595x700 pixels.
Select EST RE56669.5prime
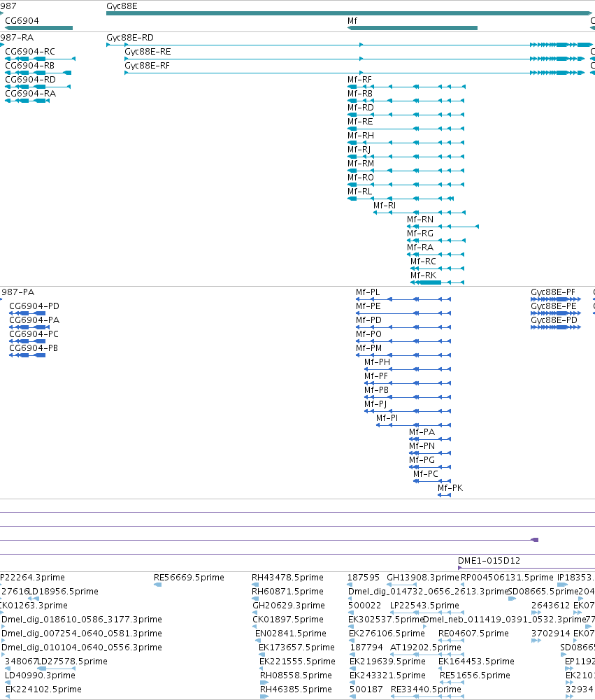click(189, 577)
